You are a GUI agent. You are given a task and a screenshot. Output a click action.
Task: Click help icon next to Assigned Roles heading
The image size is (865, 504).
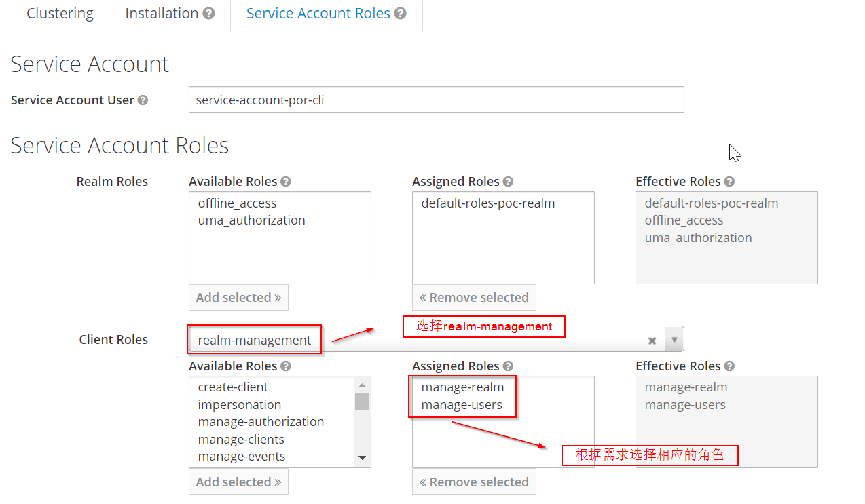[509, 181]
